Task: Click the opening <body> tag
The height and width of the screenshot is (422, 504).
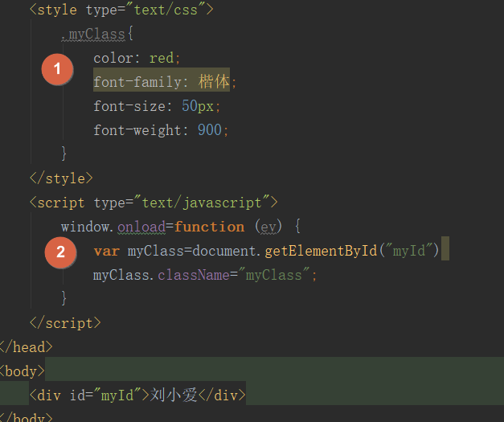Action: pos(22,371)
